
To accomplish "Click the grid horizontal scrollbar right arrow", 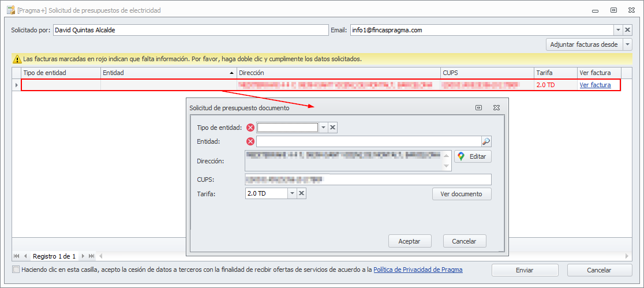I will tap(627, 256).
